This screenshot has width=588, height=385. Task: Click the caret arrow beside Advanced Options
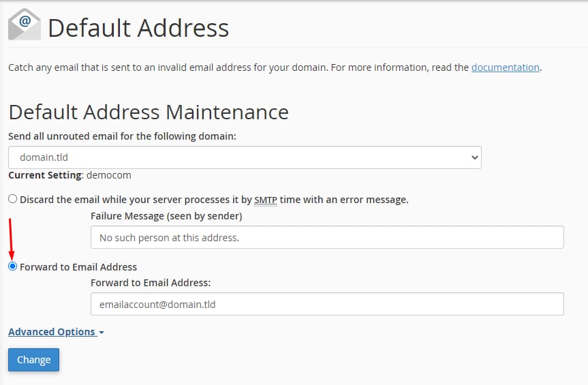click(102, 333)
